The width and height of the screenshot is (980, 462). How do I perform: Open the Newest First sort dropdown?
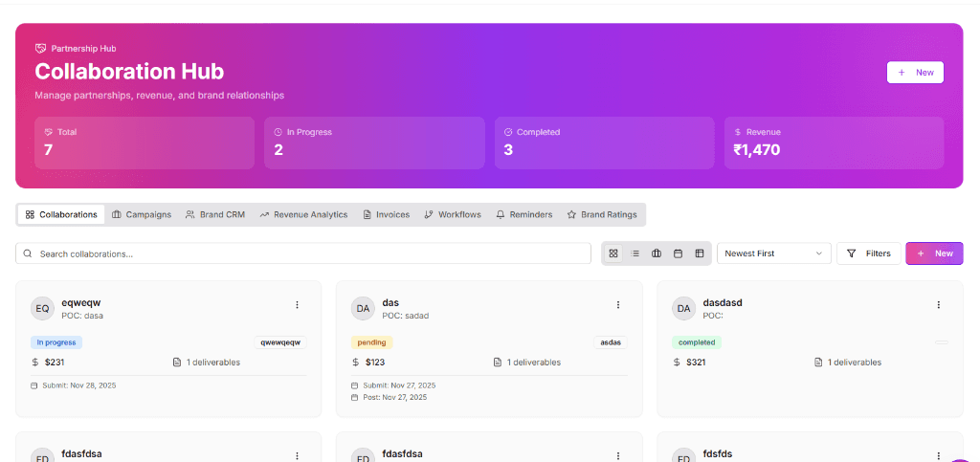pyautogui.click(x=773, y=253)
